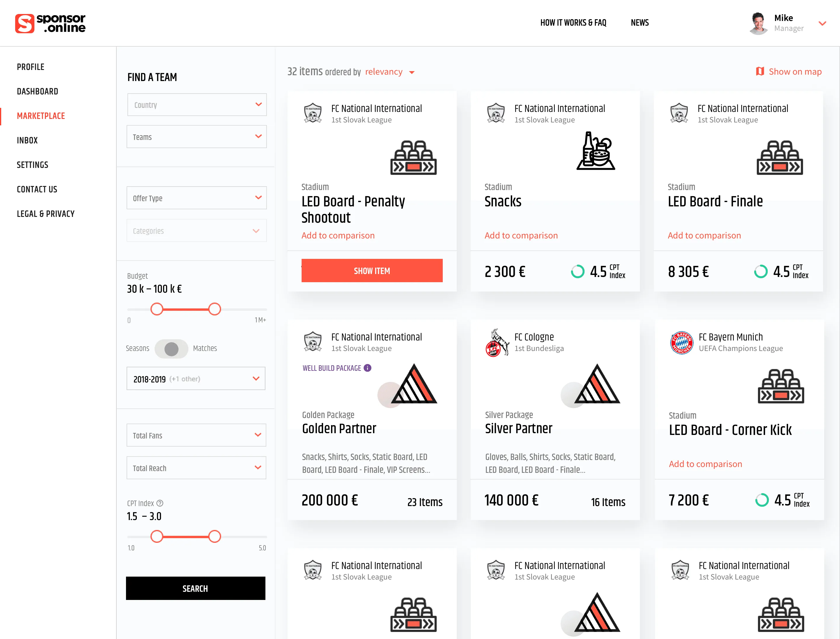Click the CPT index ring on Snacks card

coord(577,272)
